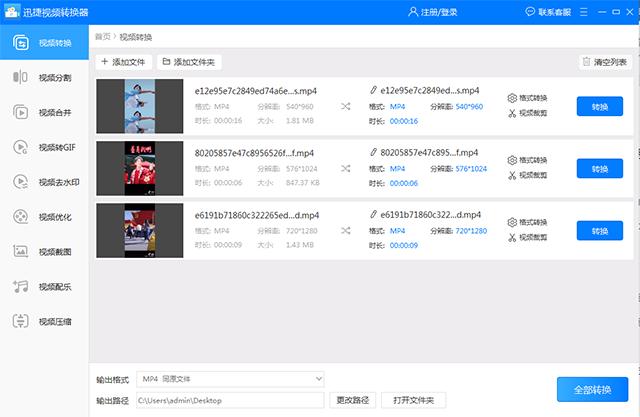Rename output 80205857e47c895...f.mp4 via pencil icon
This screenshot has width=640, height=417.
pyautogui.click(x=373, y=152)
